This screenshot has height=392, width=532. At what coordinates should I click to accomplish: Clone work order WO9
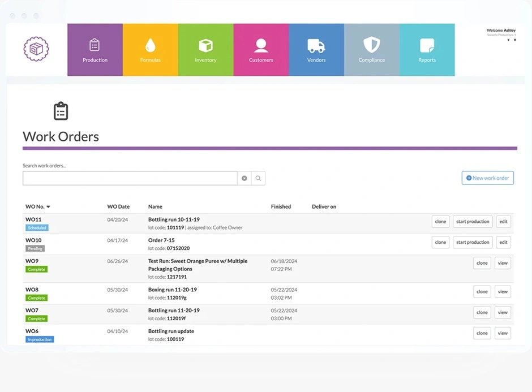point(482,263)
